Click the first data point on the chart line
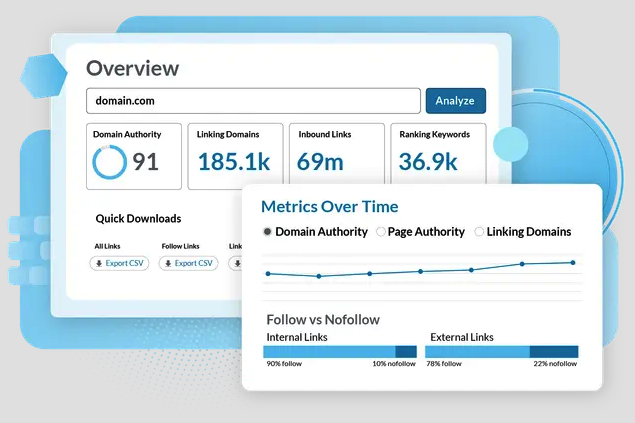 tap(268, 274)
